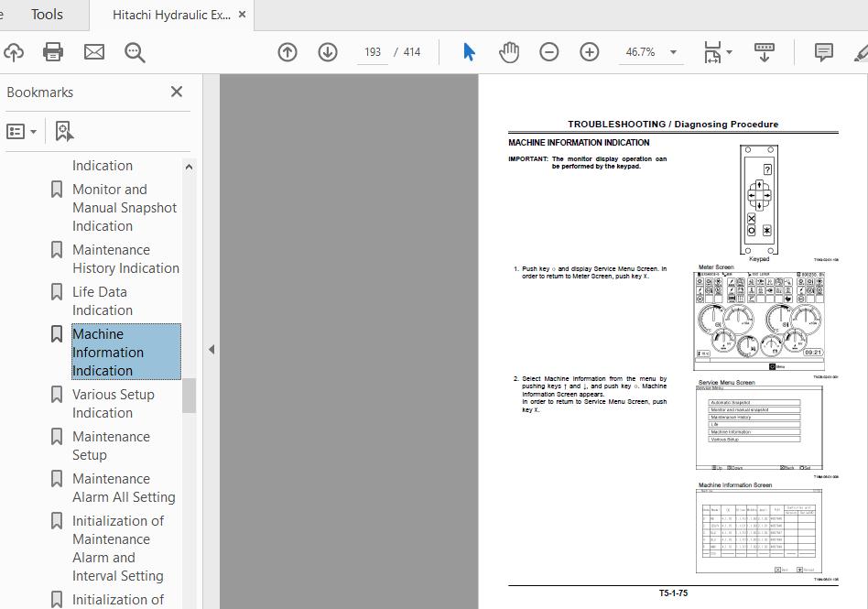Close the Bookmarks panel
868x609 pixels.
point(177,92)
